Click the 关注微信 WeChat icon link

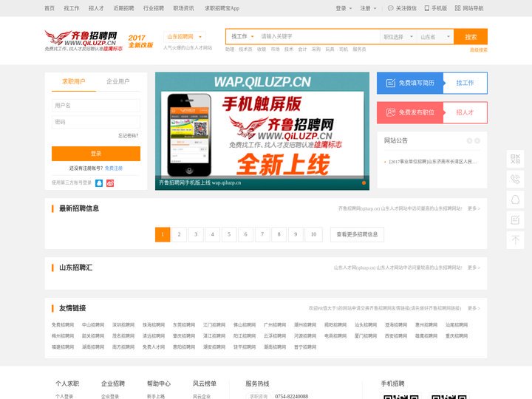402,8
